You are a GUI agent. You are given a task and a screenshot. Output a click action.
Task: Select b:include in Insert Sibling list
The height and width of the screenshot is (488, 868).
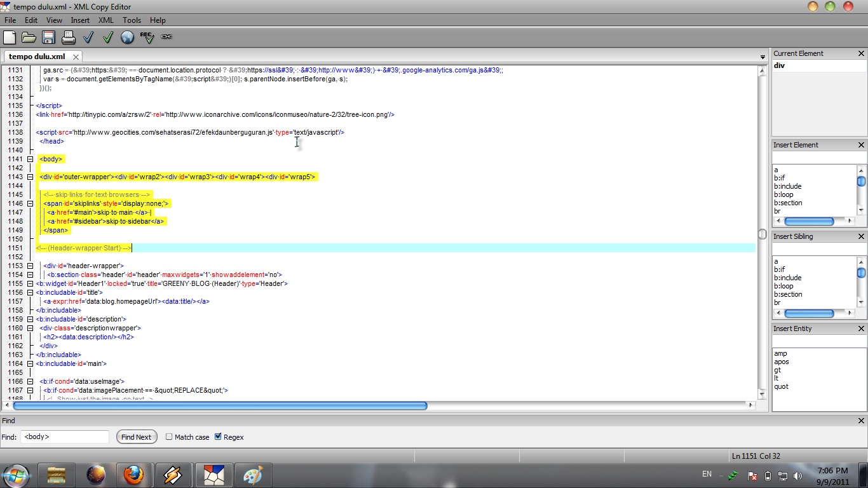pos(787,278)
